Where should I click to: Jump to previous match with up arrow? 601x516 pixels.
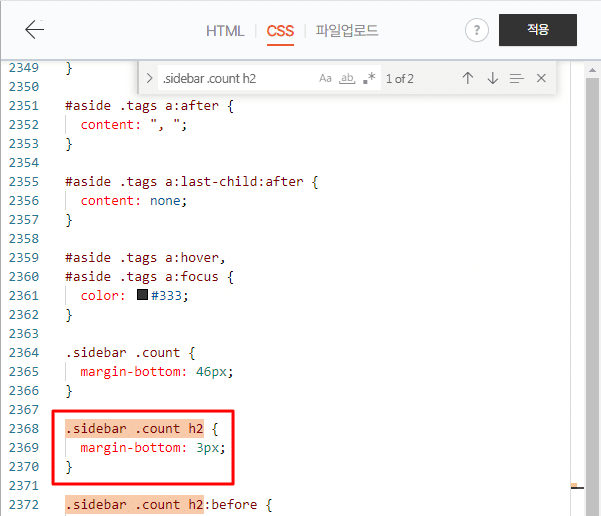(x=468, y=78)
